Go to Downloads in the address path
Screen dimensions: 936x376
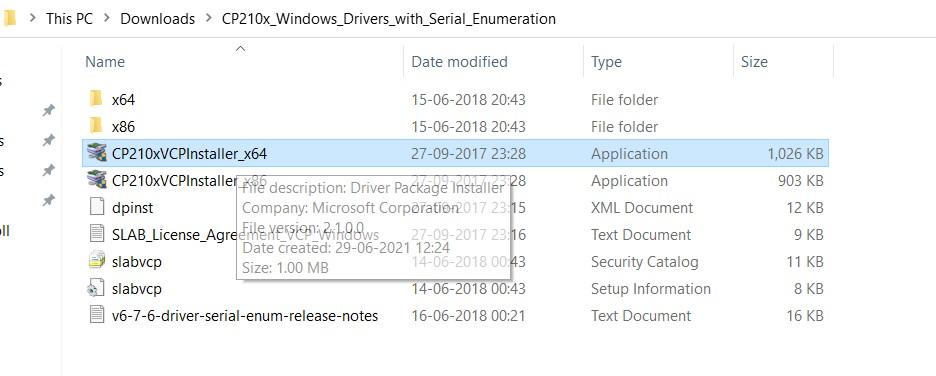(x=158, y=19)
